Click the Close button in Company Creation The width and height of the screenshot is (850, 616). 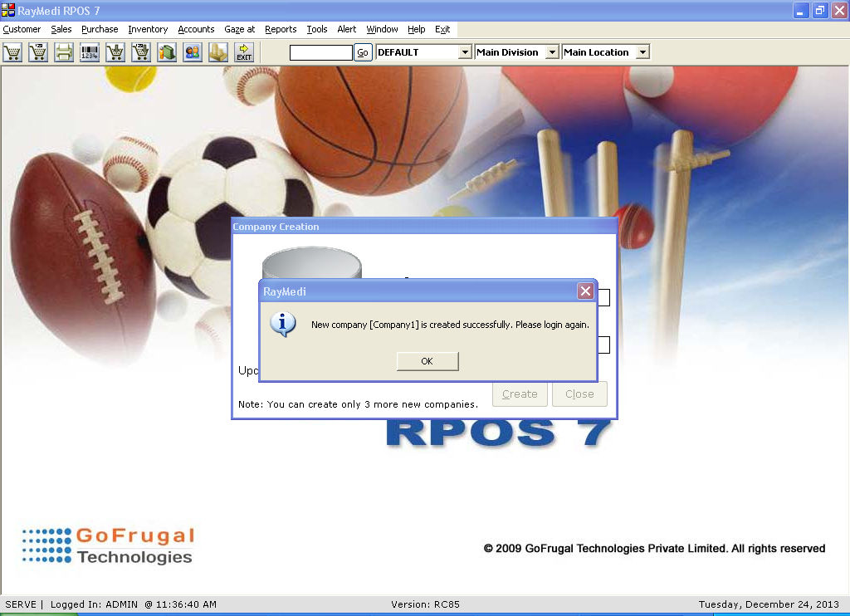click(579, 394)
